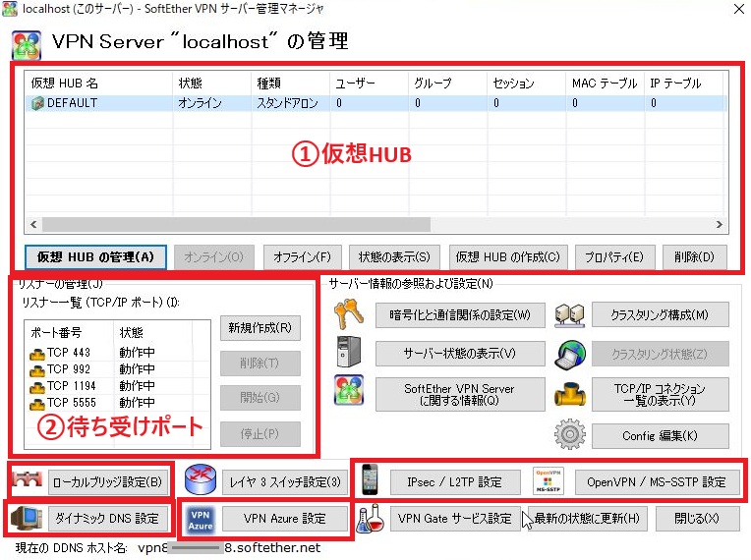751x560 pixels.
Task: Open VPN Azure 設定
Action: click(285, 519)
